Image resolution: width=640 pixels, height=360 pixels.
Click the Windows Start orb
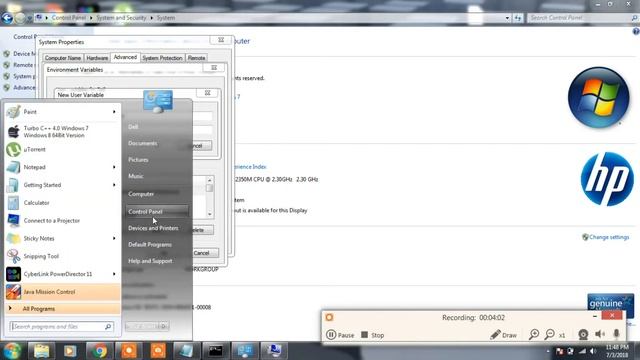11,351
